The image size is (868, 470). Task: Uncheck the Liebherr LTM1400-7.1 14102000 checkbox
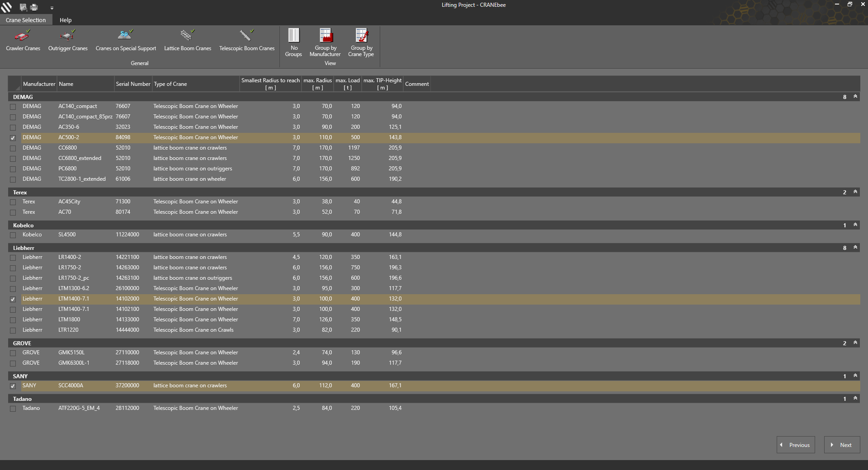point(13,299)
